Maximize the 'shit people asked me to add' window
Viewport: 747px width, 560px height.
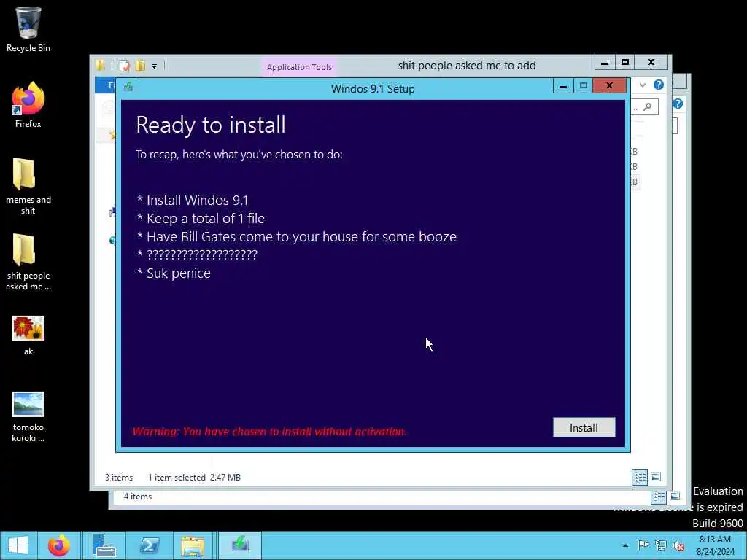coord(625,63)
